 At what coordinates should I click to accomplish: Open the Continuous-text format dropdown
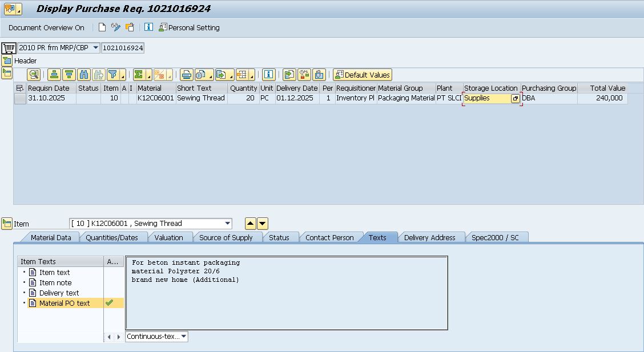184,337
